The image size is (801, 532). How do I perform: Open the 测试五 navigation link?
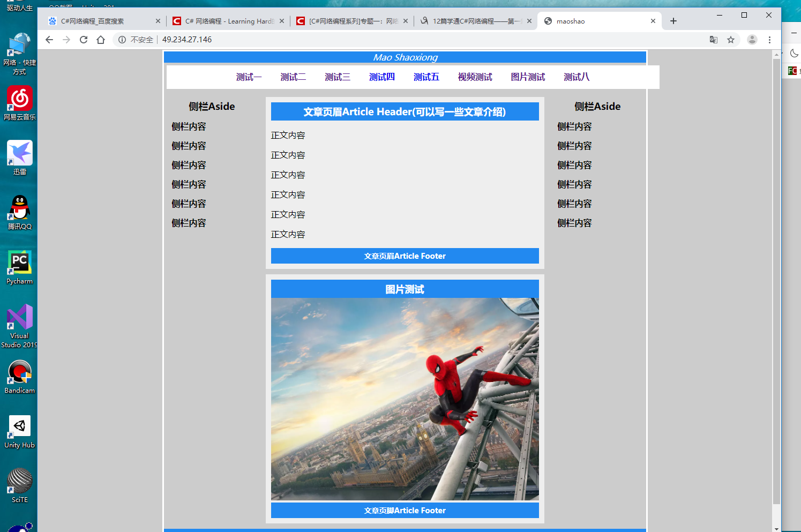click(x=426, y=77)
